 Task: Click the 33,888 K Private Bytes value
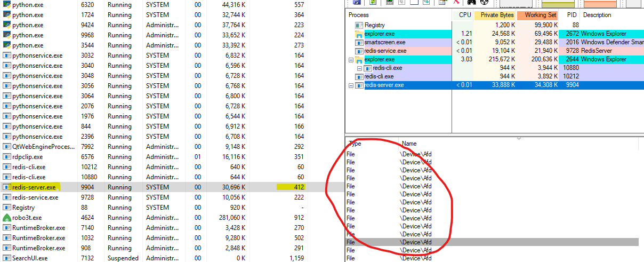(x=502, y=85)
